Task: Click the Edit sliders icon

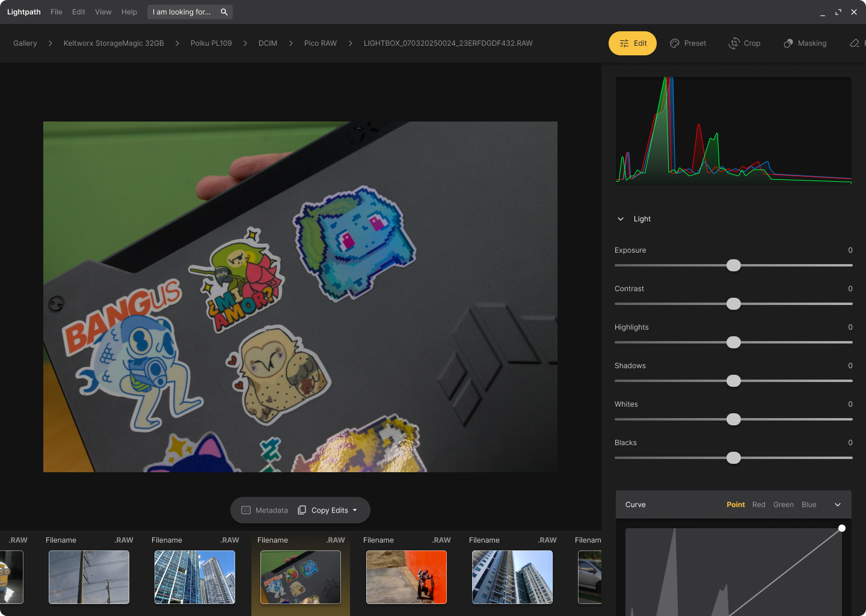Action: 624,43
